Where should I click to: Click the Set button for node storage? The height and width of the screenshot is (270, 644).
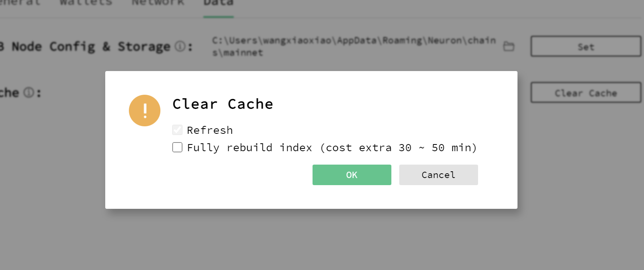[x=586, y=46]
